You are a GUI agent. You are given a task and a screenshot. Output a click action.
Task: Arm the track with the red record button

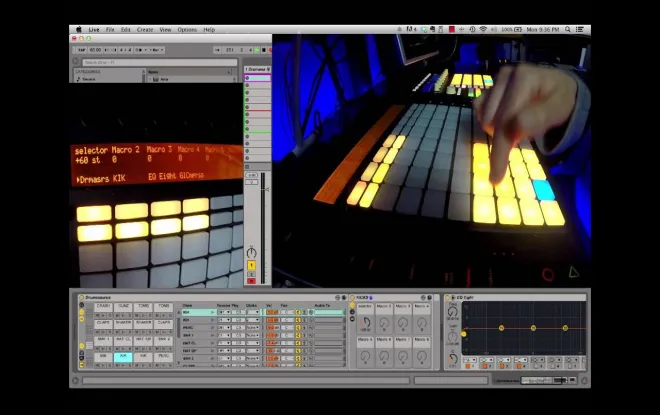click(251, 281)
